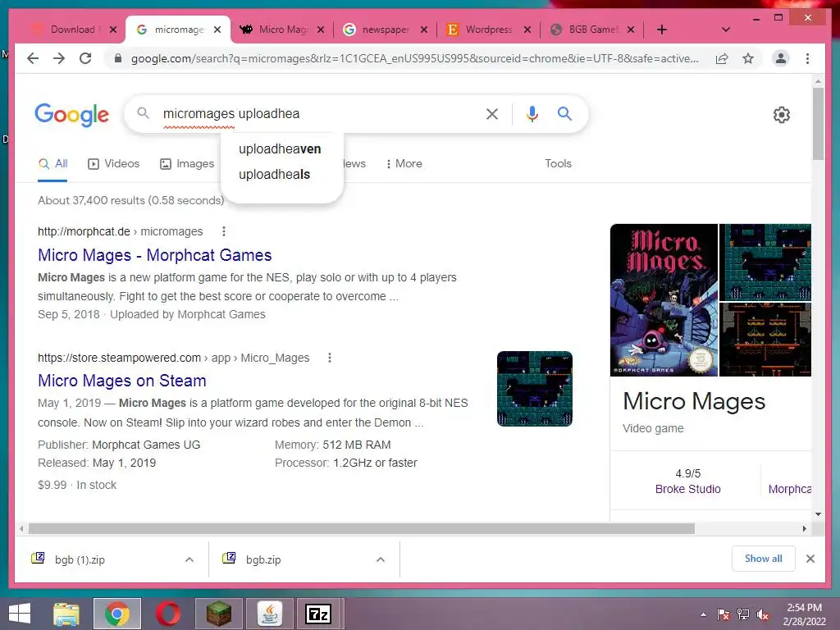
Task: Open muted volume tray icon
Action: click(763, 614)
